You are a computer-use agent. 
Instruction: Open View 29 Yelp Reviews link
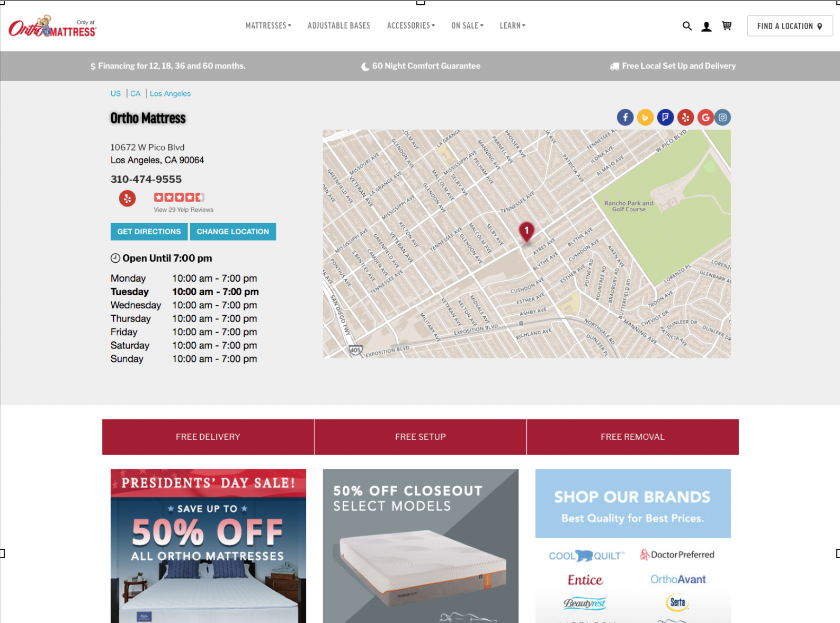[183, 210]
